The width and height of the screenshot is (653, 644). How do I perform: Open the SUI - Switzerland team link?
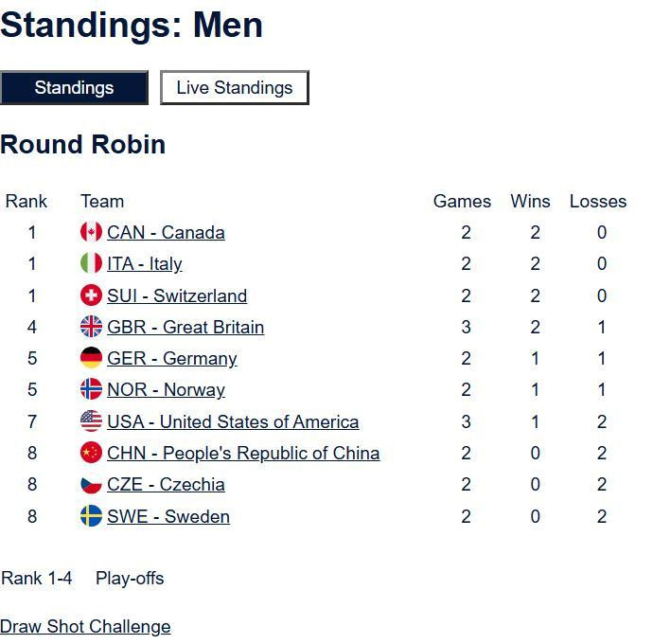(177, 296)
